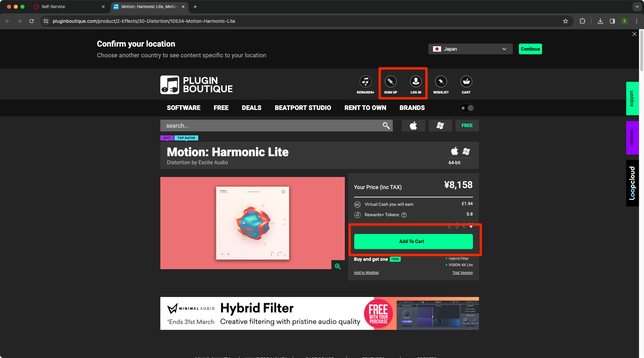Viewport: 644px width, 358px height.
Task: Click the Virtual Cash VC icon
Action: tap(357, 204)
